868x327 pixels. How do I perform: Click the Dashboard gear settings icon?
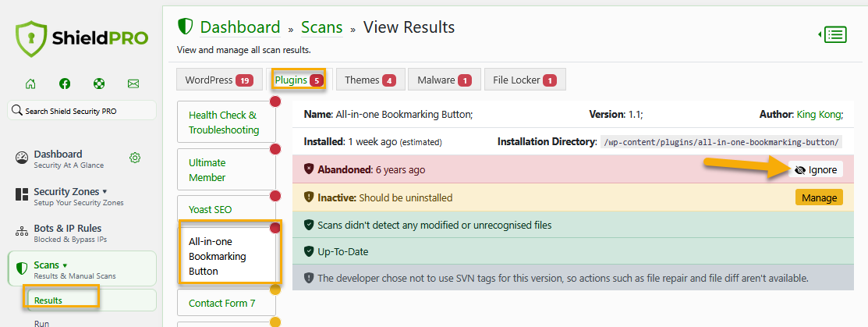[134, 158]
